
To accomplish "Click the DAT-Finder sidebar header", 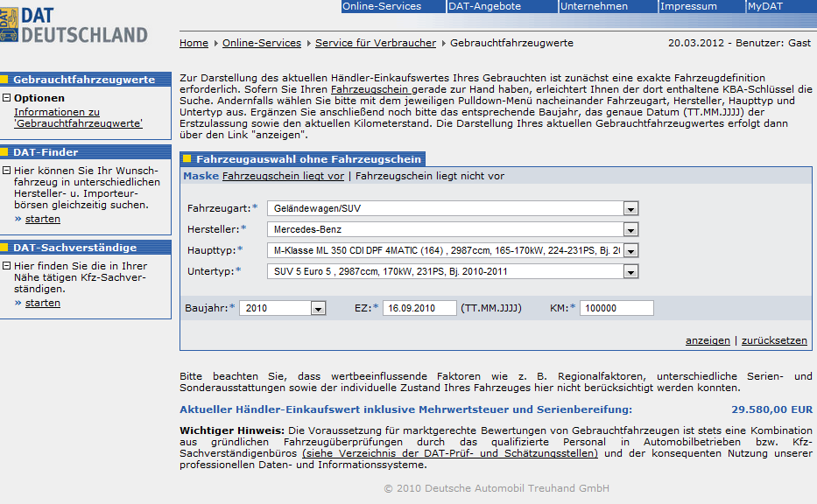I will (x=86, y=152).
